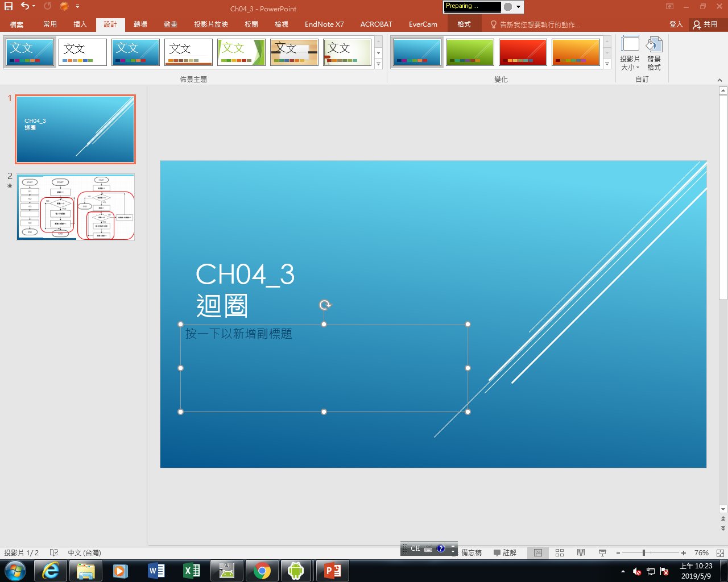Click the Undo arrow icon
Screen dimensions: 728x582
24,6
